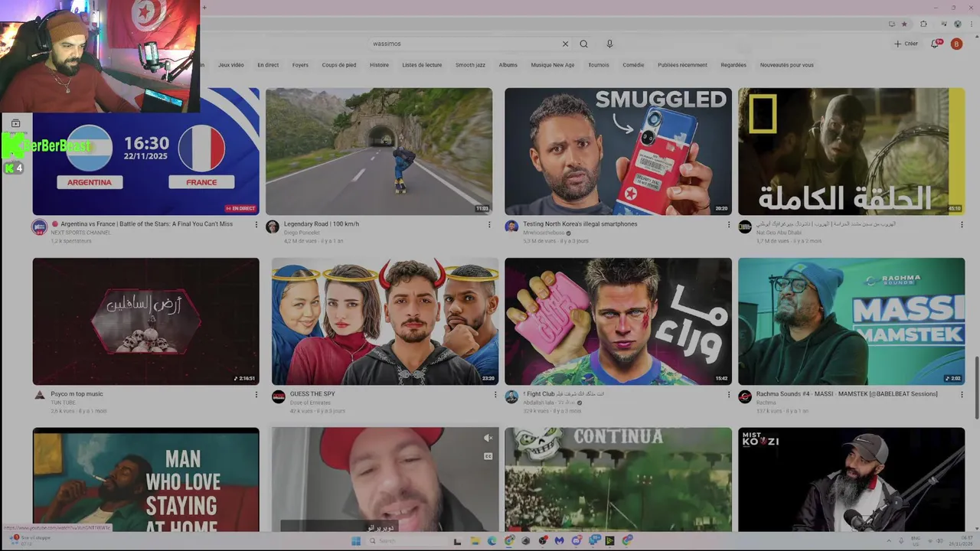Open options menu for North Korea smartphones video
The width and height of the screenshot is (980, 551).
coord(728,224)
